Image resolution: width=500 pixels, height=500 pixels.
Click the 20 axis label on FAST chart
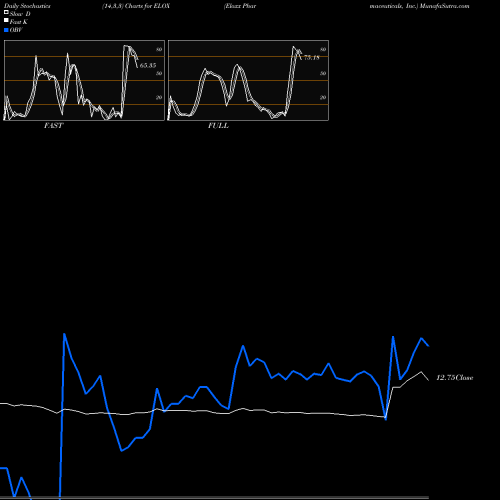(159, 97)
